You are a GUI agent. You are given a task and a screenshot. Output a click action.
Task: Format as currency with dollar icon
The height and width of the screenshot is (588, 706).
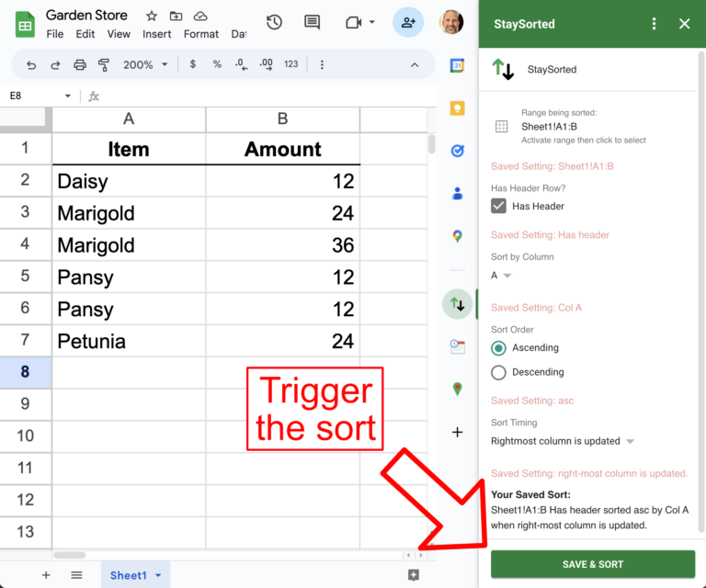193,64
